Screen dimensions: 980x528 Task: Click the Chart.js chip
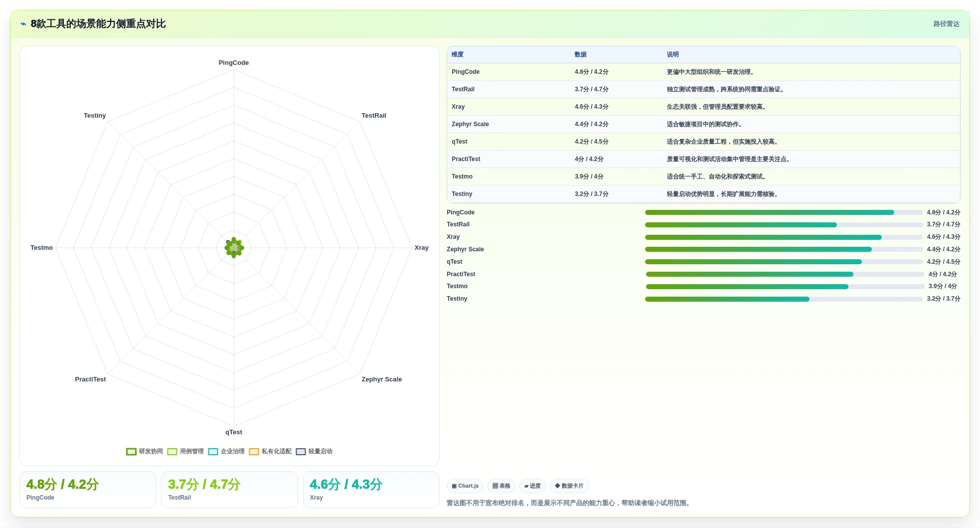(x=465, y=486)
